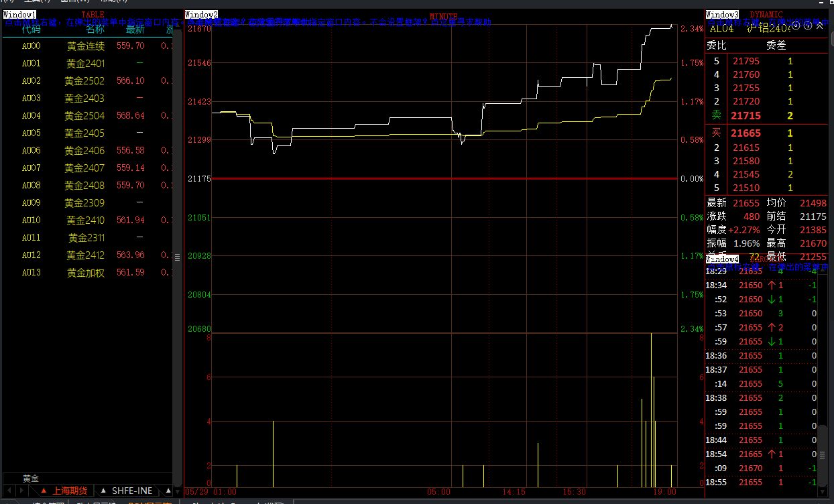834x504 pixels.
Task: Click the Window2 label
Action: [201, 14]
